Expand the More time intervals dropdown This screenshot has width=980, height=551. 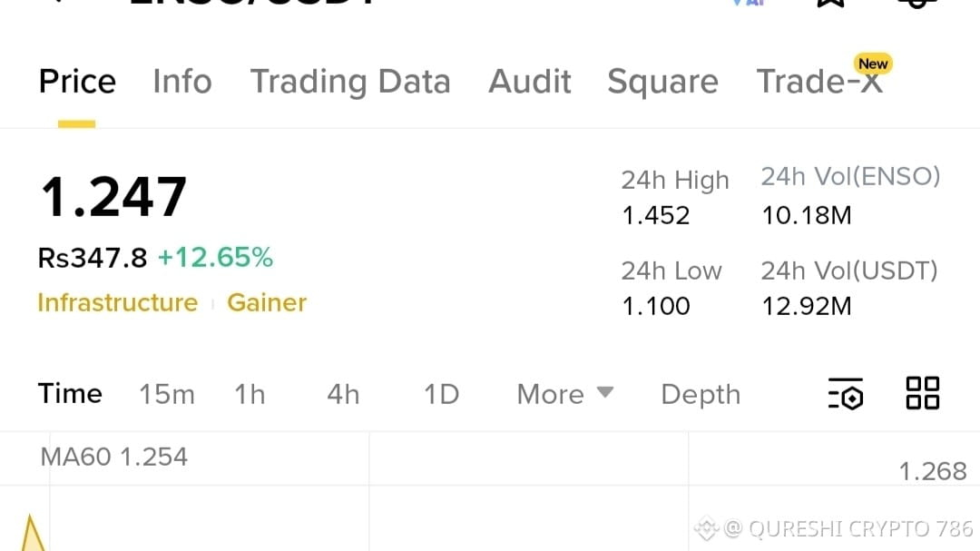coord(564,394)
